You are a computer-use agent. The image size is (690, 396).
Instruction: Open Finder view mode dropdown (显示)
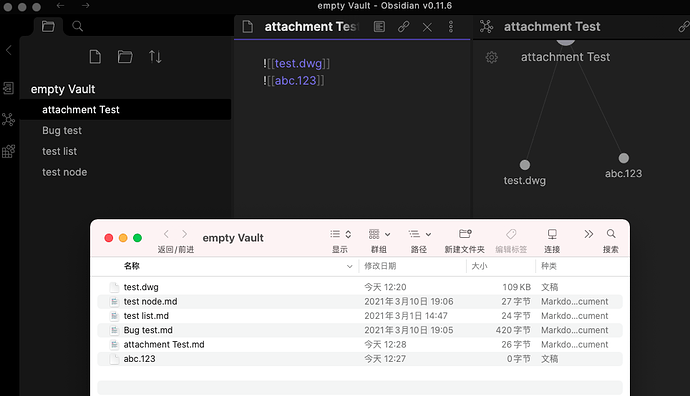340,234
